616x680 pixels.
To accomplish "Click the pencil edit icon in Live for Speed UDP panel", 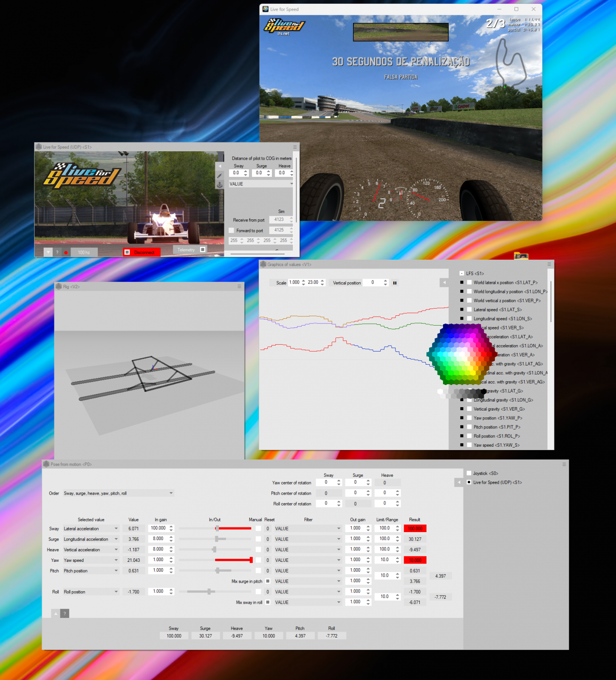I will (x=220, y=176).
